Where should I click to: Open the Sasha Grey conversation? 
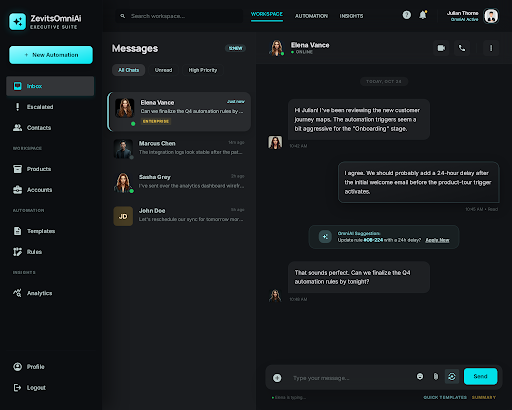click(x=179, y=182)
